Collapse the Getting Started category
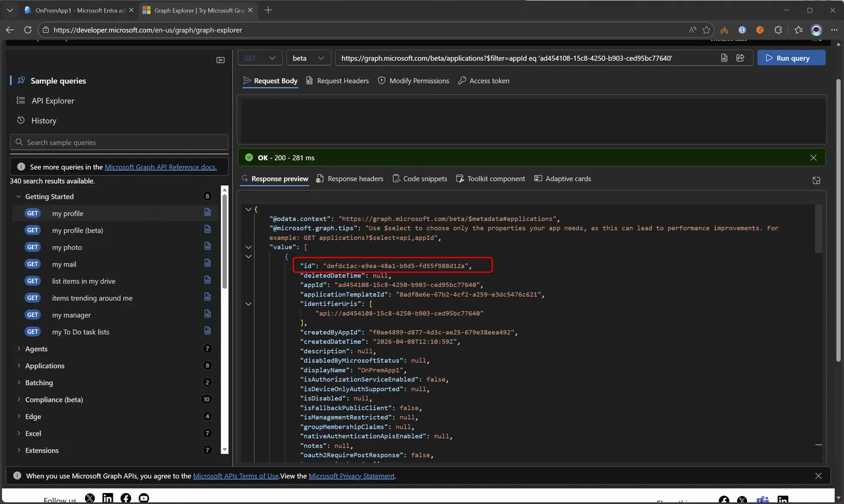 coord(19,197)
